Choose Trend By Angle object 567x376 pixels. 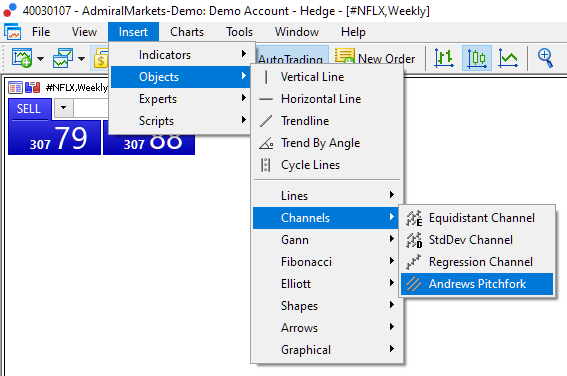pyautogui.click(x=327, y=143)
